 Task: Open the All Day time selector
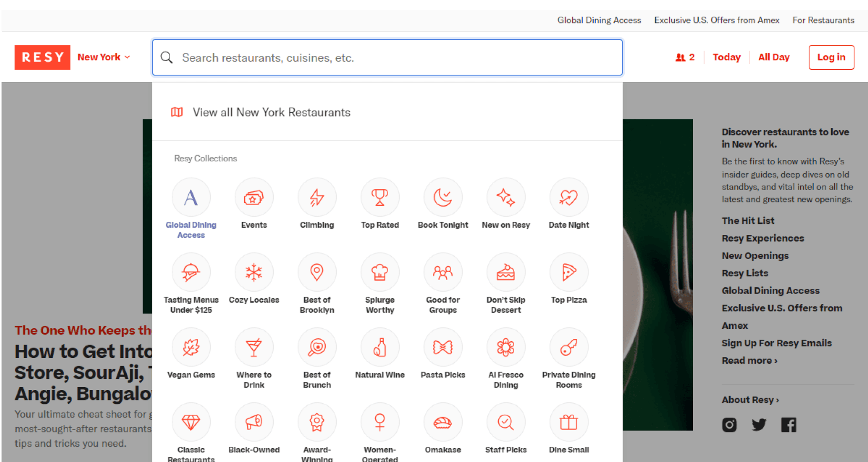click(x=774, y=57)
